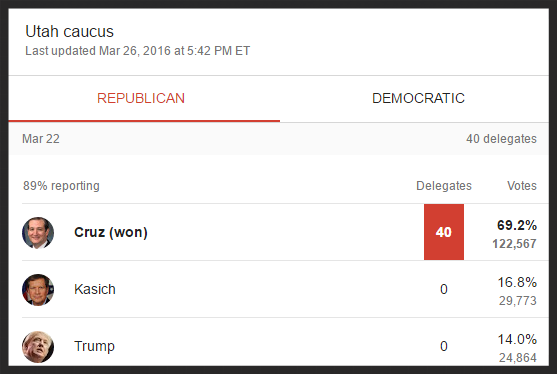Open the Cruz (won) candidate name

tap(111, 232)
